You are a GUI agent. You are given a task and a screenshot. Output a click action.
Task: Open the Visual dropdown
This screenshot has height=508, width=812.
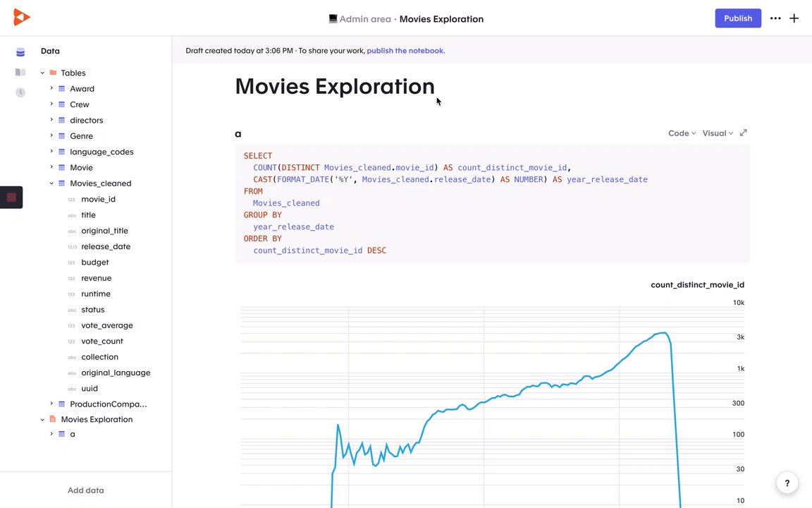click(x=718, y=133)
